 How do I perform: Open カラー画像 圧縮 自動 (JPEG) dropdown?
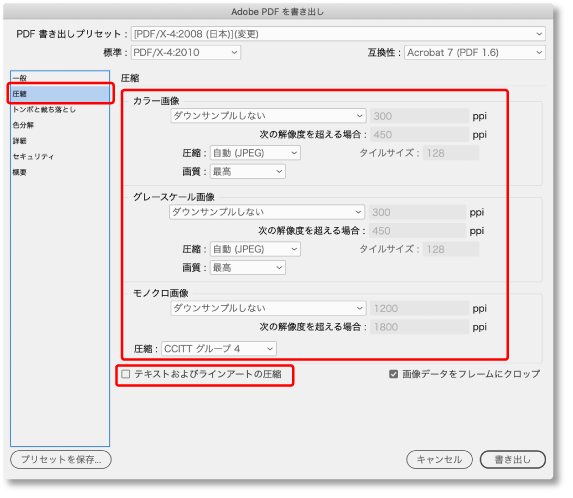point(255,153)
